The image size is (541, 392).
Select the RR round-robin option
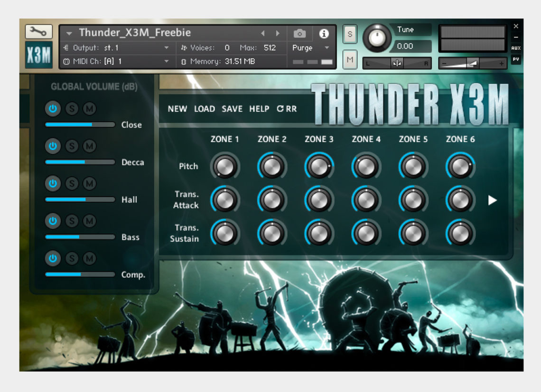pyautogui.click(x=288, y=109)
